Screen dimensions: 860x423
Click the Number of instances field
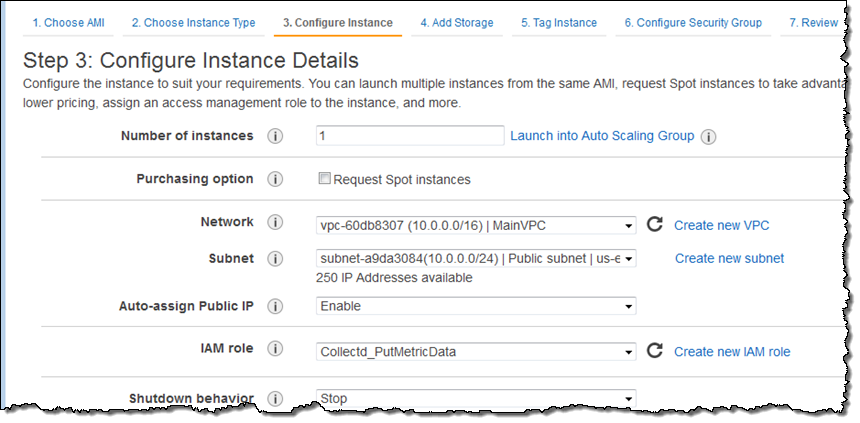(409, 136)
